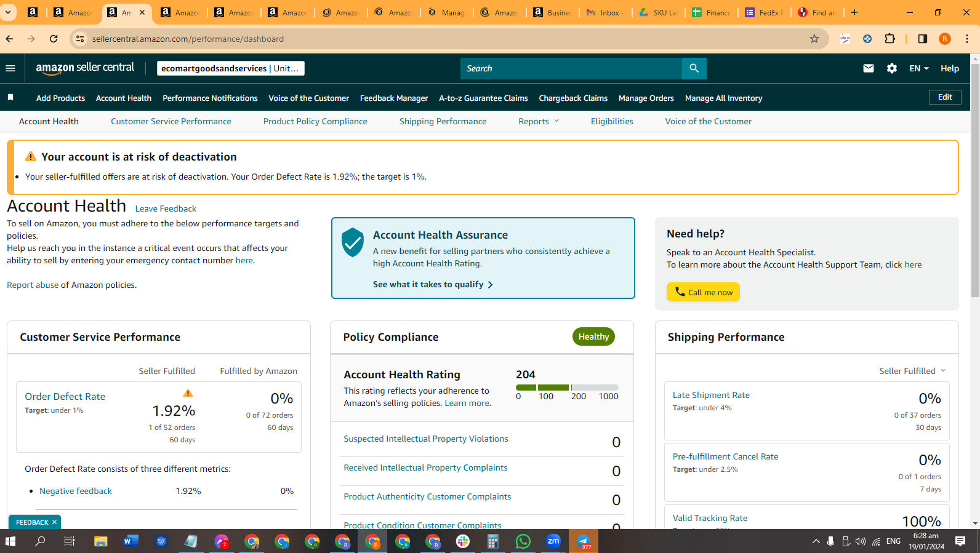Click the search magnifier button
980x553 pixels.
(694, 68)
